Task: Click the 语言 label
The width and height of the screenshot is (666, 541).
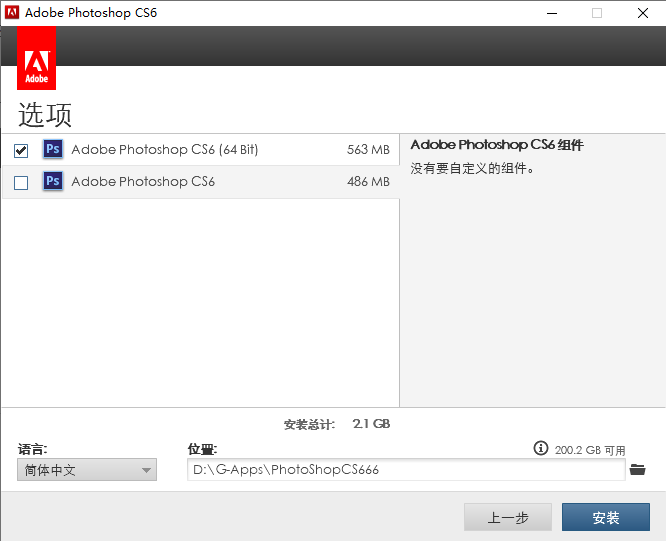Action: pyautogui.click(x=32, y=449)
